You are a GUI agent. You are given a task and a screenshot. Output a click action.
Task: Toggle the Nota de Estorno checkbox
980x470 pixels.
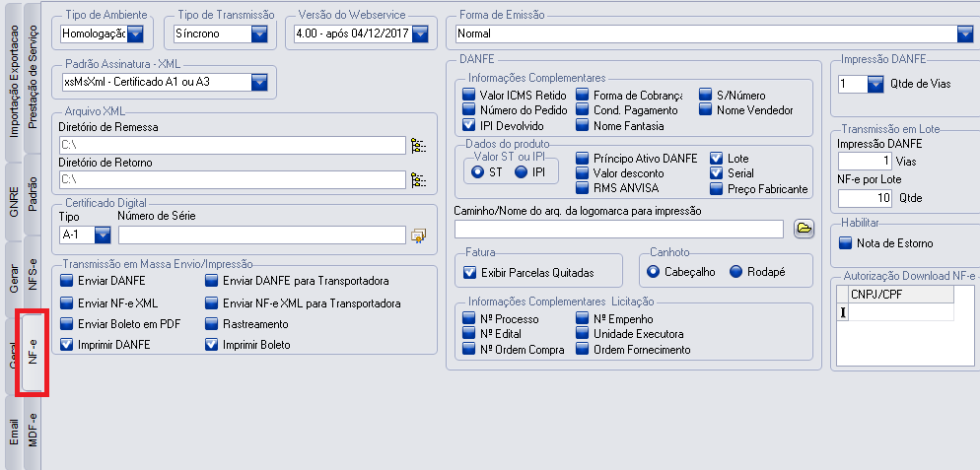coord(844,242)
